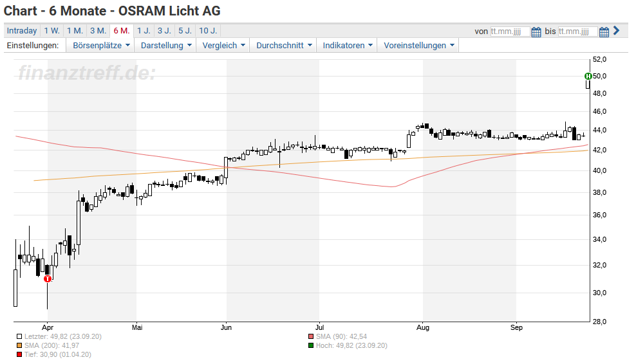Click 'Hoch: 49,82 (23.09.20)' legend text
The width and height of the screenshot is (636, 364).
(x=351, y=346)
